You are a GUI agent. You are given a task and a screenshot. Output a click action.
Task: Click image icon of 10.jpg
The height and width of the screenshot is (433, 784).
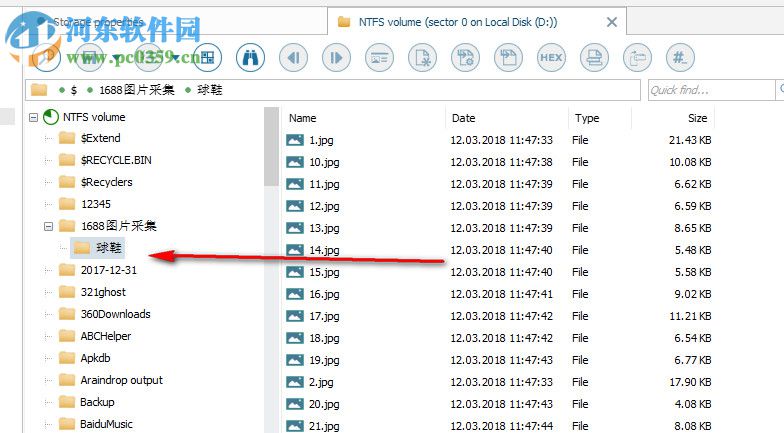295,162
